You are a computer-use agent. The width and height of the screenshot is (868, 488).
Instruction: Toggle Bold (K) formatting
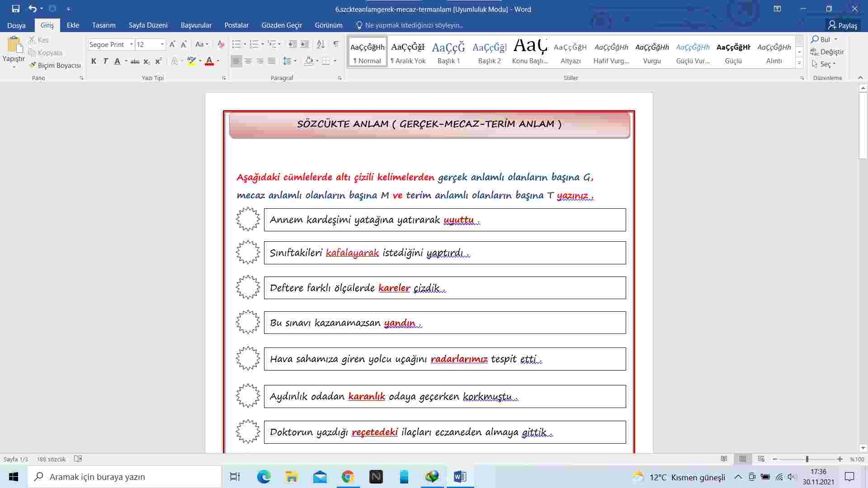94,61
